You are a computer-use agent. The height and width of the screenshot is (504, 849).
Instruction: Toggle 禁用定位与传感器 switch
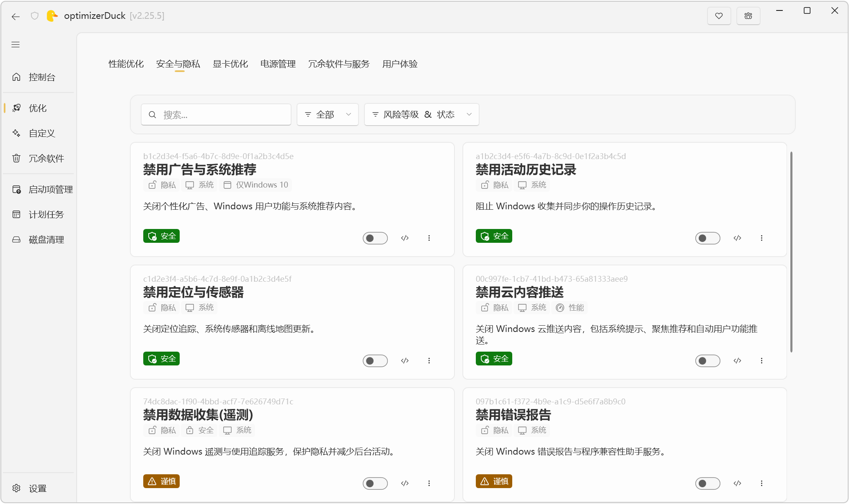[375, 361]
